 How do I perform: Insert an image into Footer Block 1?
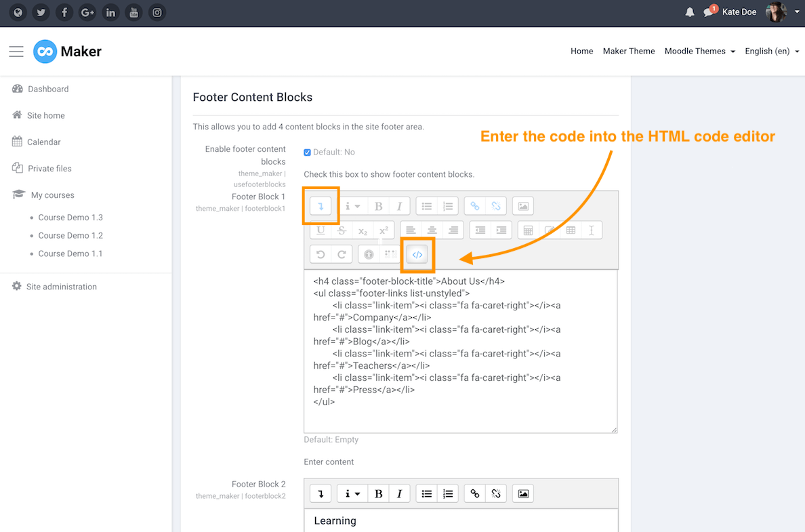(x=522, y=206)
